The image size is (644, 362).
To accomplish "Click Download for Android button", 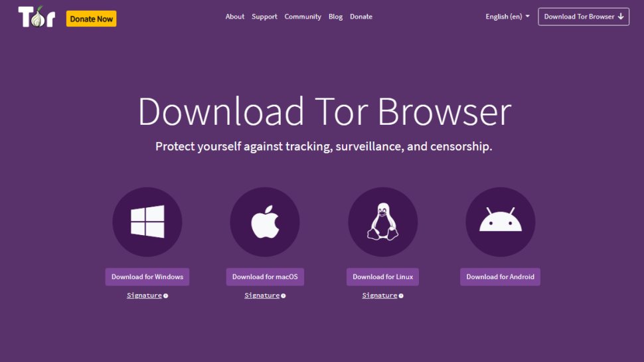I will coord(500,277).
